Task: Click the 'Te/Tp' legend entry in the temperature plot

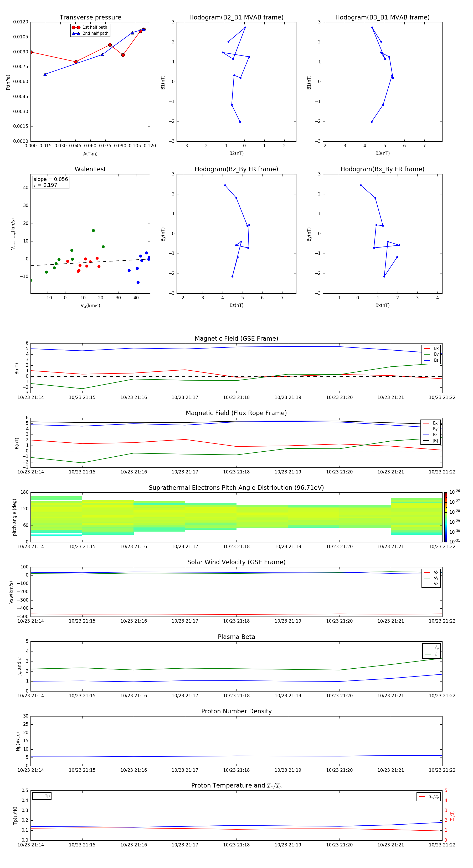Action: 429,797
